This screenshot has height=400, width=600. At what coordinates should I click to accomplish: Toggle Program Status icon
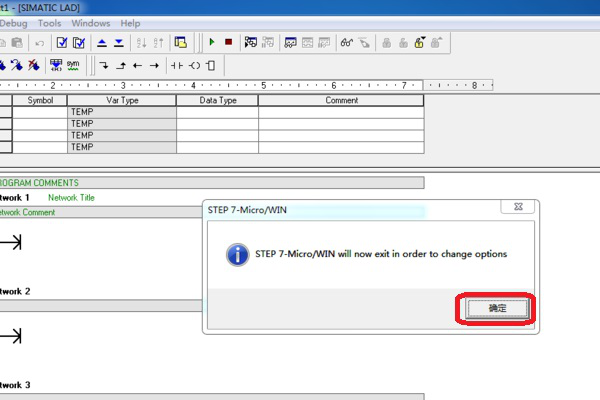(x=251, y=42)
